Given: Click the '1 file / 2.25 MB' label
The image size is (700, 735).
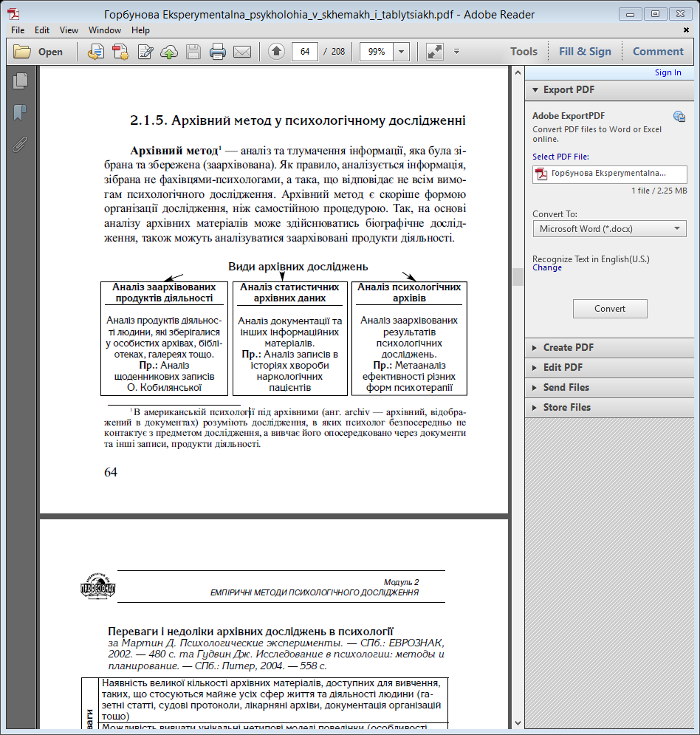Looking at the screenshot, I should pyautogui.click(x=659, y=191).
